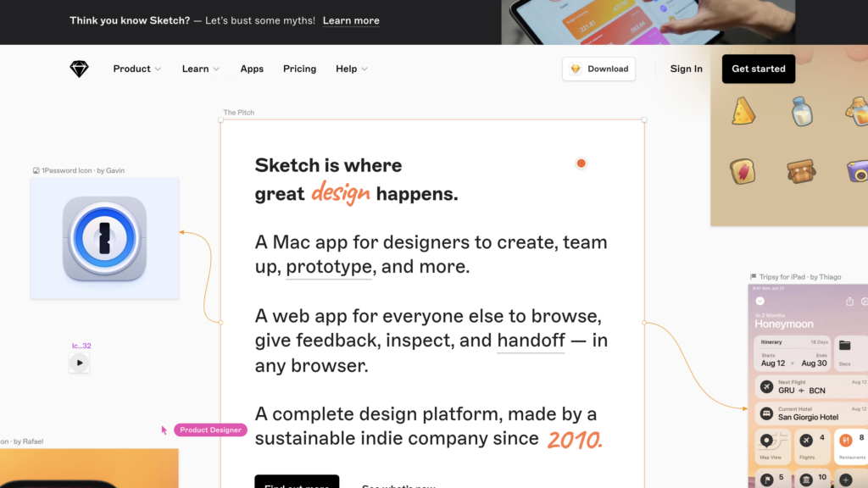Click the 1Password icon artwork
The image size is (868, 488).
click(104, 238)
